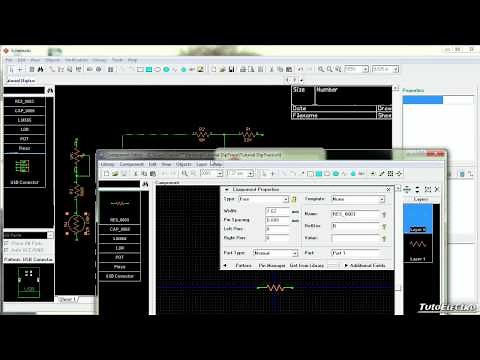Click link icon beside Name field
Screen dimensions: 480x360
click(384, 215)
